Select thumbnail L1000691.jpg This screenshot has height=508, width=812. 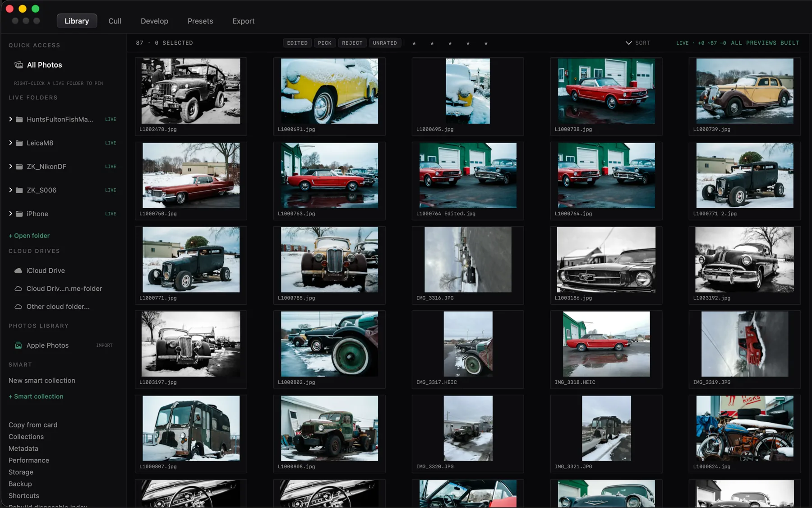(x=329, y=91)
